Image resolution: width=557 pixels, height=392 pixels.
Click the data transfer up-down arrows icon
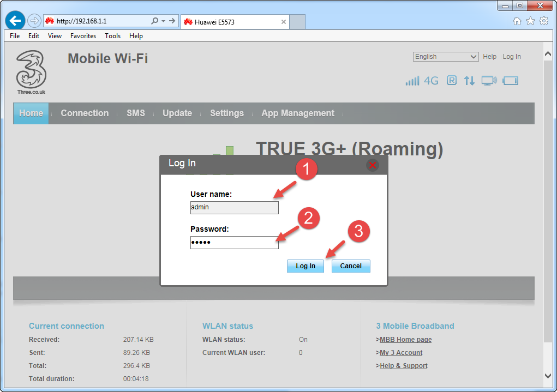pos(469,81)
